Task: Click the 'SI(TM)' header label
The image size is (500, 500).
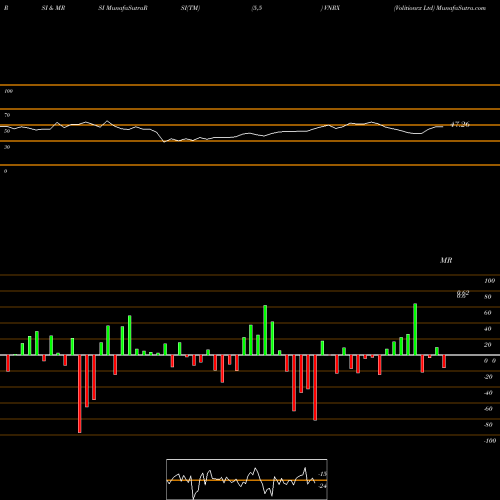Action: (190, 8)
